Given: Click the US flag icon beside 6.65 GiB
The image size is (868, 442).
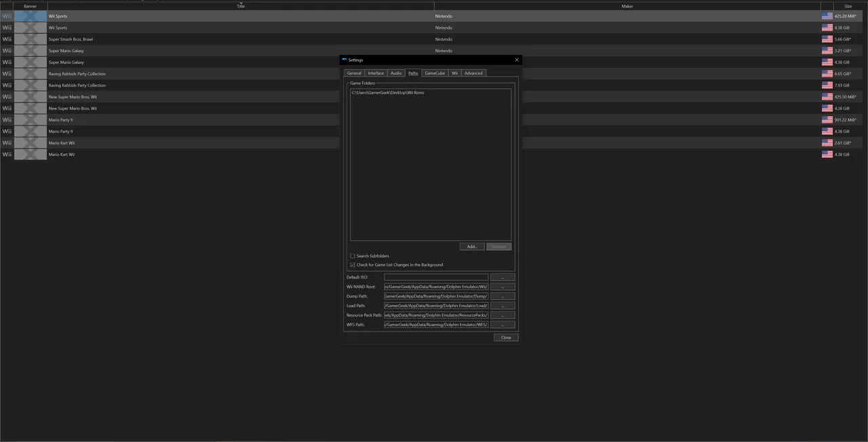Looking at the screenshot, I should (827, 74).
